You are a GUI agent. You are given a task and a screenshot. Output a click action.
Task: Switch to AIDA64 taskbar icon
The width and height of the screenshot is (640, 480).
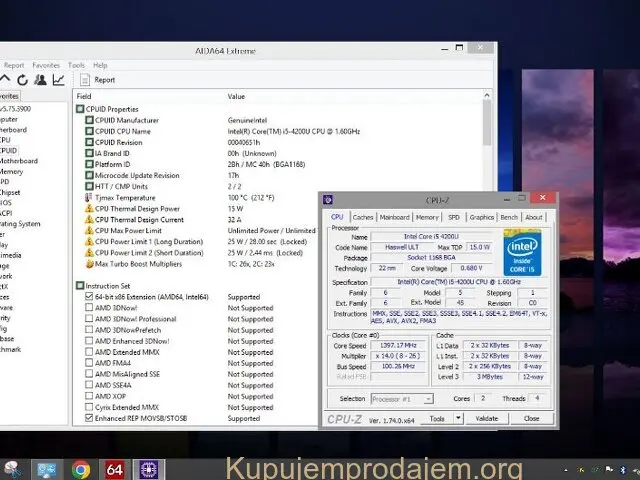[x=114, y=469]
